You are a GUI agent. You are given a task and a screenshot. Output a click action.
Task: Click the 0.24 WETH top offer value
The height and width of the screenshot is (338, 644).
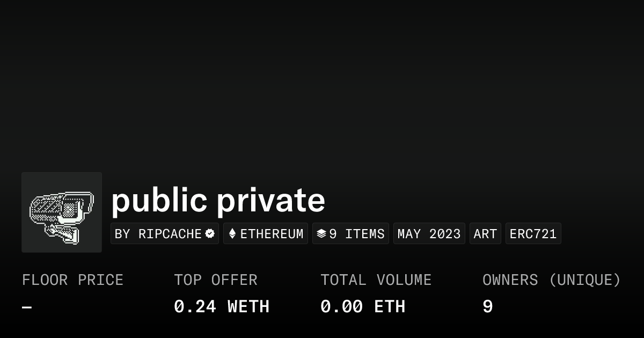pos(222,306)
